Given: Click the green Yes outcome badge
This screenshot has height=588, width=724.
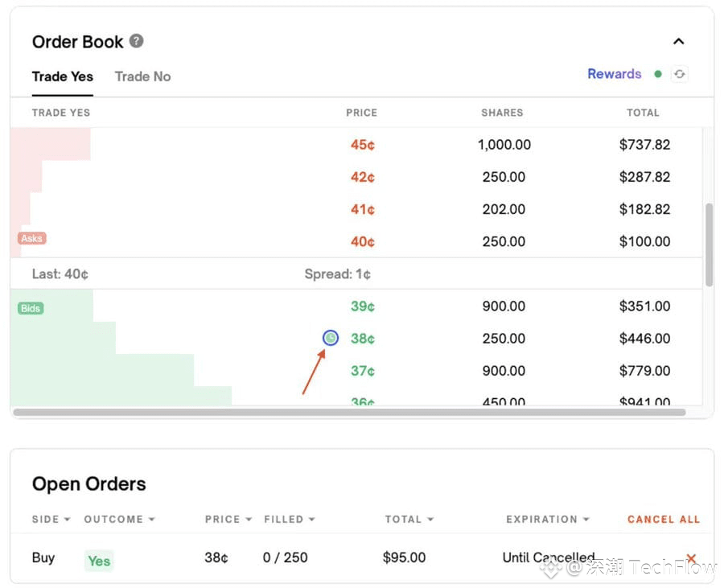Looking at the screenshot, I should pos(99,561).
